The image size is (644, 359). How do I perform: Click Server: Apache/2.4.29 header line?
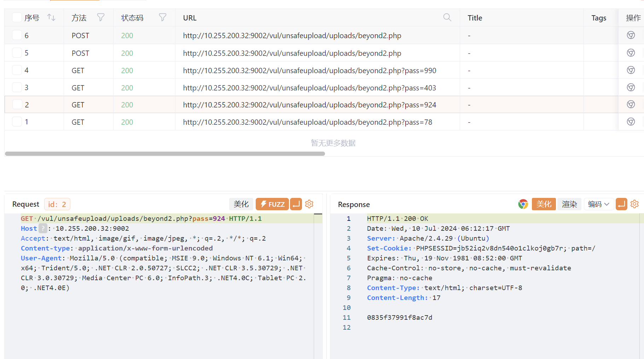click(428, 238)
